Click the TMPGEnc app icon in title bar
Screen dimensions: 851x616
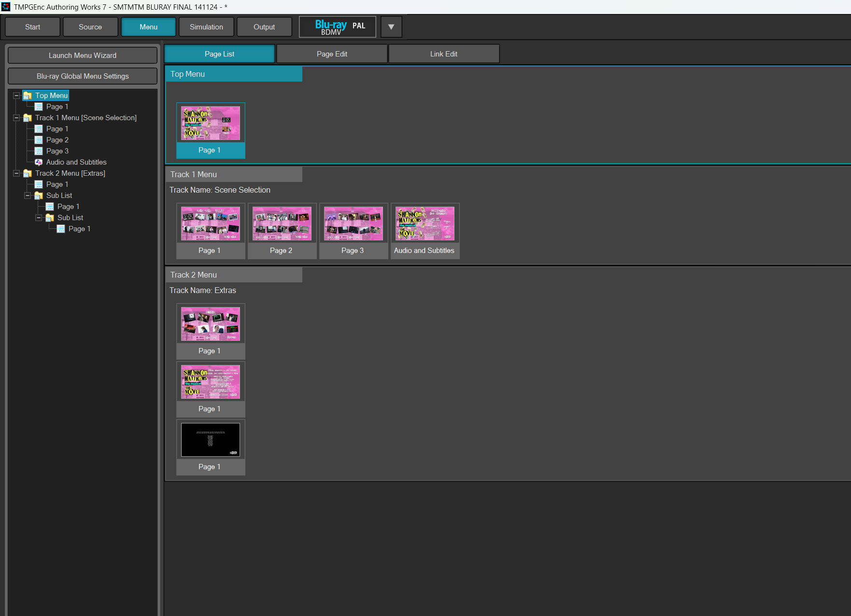coord(6,7)
